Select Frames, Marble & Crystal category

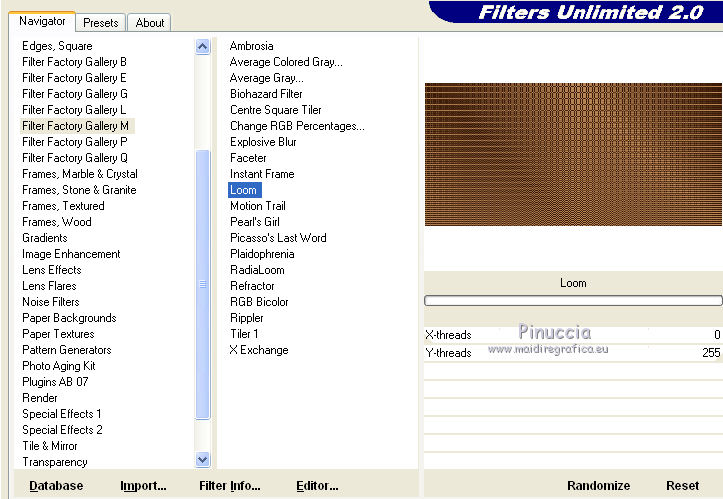coord(80,174)
